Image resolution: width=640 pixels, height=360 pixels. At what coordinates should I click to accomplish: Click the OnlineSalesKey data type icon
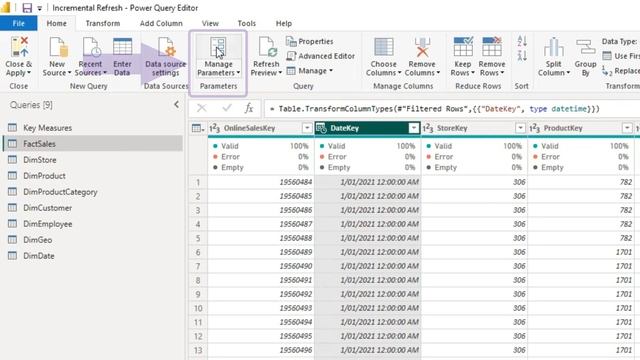pos(215,128)
